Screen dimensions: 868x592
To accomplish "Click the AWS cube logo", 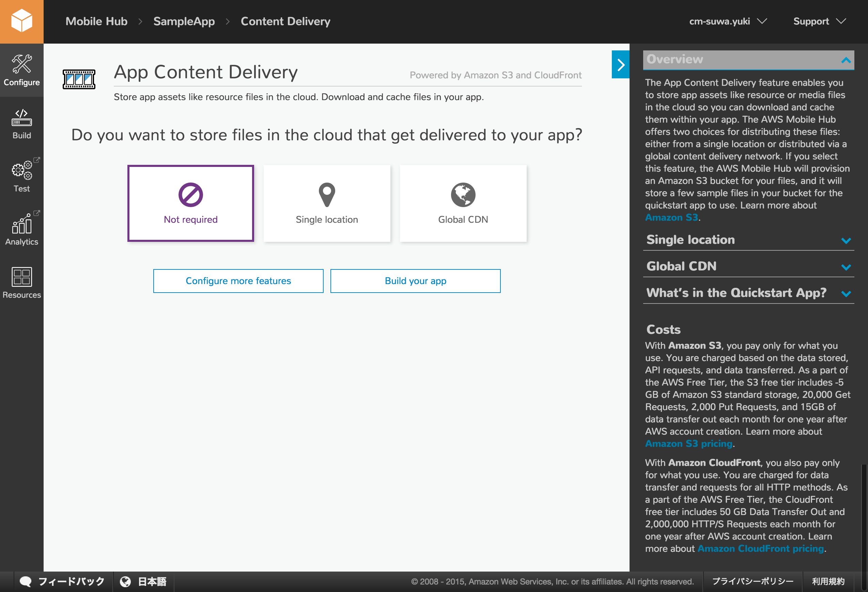I will point(22,21).
